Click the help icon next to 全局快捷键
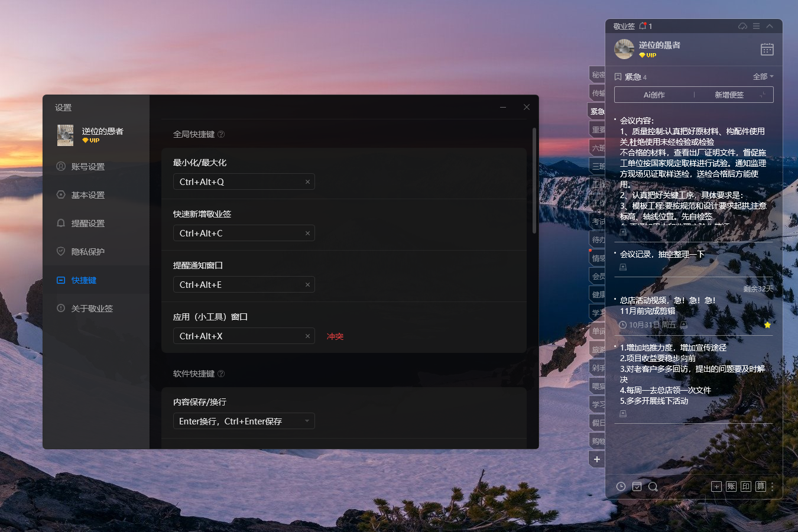Image resolution: width=798 pixels, height=532 pixels. pos(221,134)
